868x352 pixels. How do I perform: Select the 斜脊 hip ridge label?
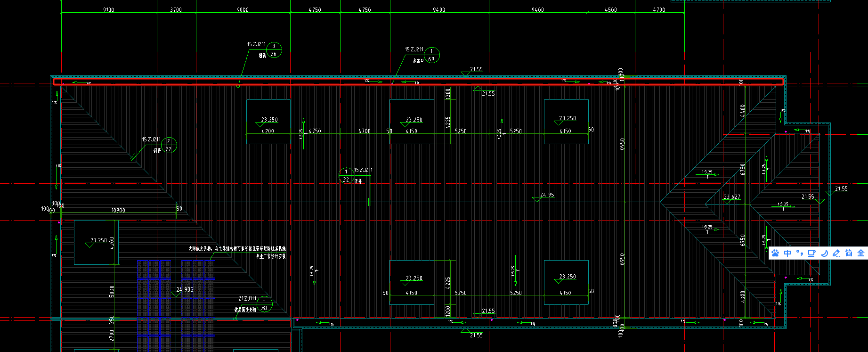pos(157,151)
